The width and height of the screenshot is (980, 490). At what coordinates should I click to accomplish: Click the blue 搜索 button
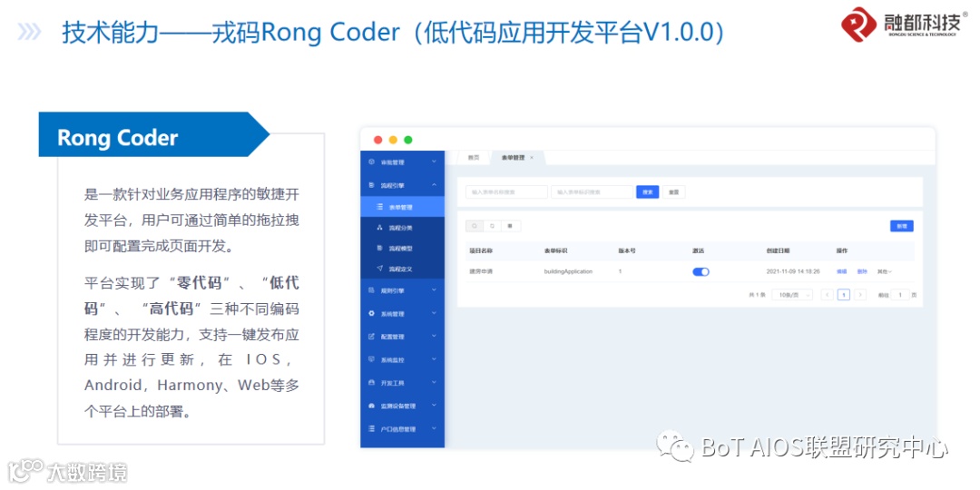(x=648, y=192)
